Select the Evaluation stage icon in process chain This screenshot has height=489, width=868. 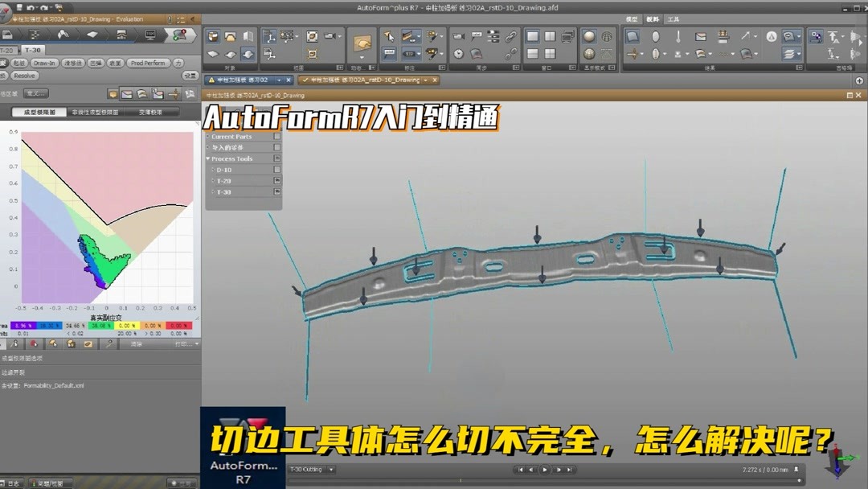pyautogui.click(x=178, y=35)
